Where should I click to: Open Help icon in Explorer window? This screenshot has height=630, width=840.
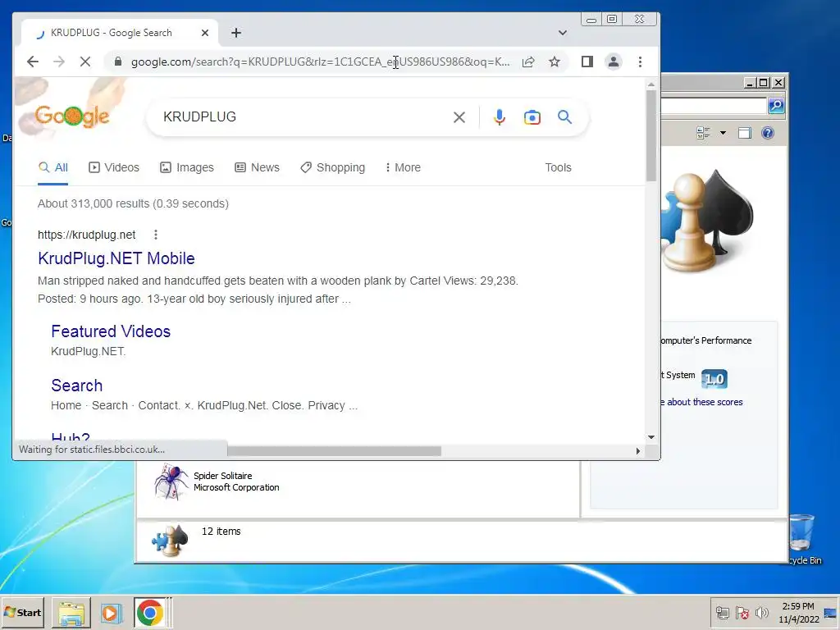click(768, 133)
